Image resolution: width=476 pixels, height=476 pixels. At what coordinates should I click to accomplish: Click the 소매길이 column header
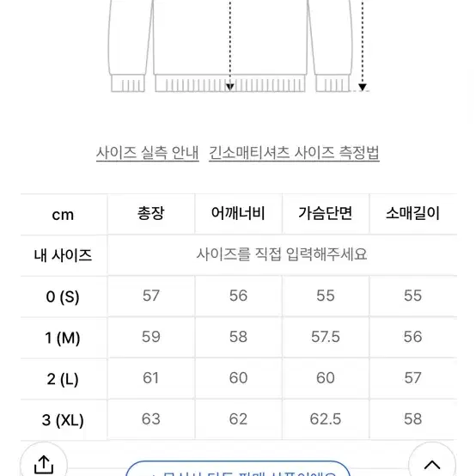click(x=413, y=213)
